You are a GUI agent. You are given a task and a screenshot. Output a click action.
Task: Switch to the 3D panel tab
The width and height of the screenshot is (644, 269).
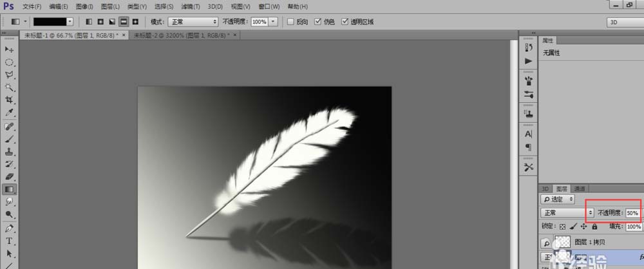[x=545, y=189]
